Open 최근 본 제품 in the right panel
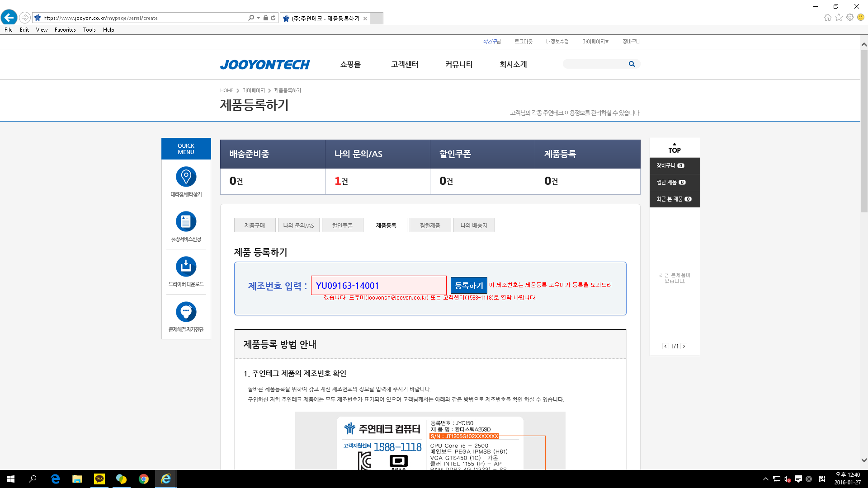868x488 pixels. 675,199
